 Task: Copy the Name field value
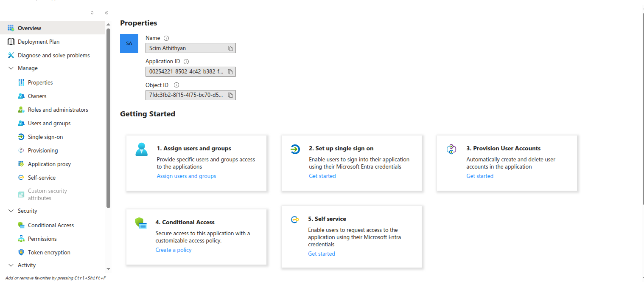click(x=230, y=48)
